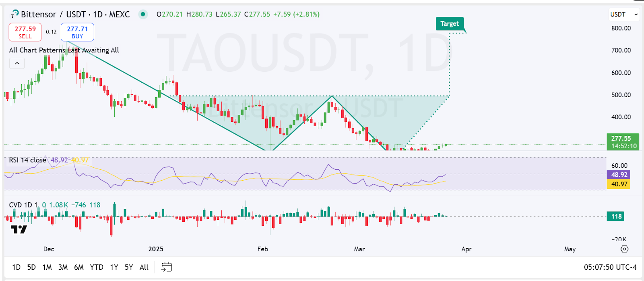Click the 500.00 price axis label
The height and width of the screenshot is (281, 644).
click(x=621, y=95)
